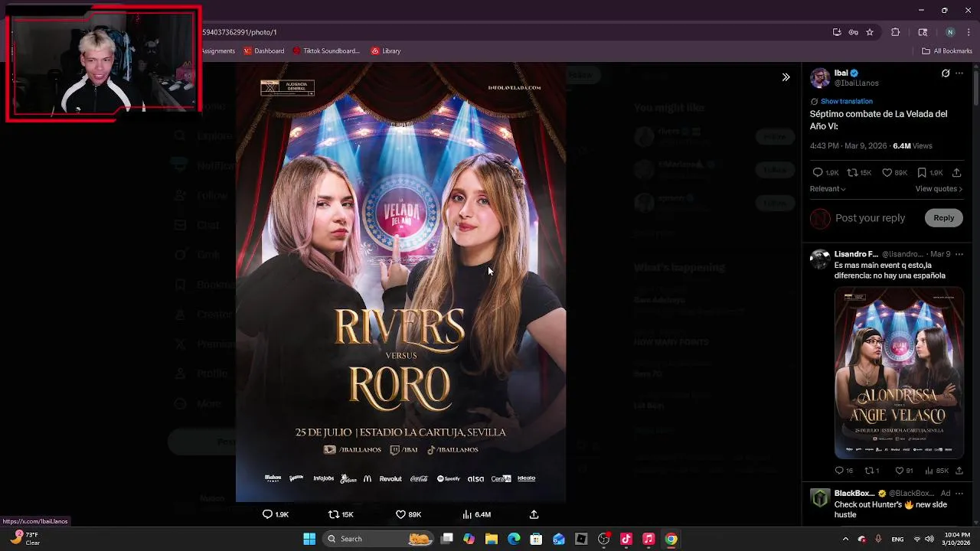
Task: Bookmark the post showing 1.9K in the panel
Action: coord(922,173)
